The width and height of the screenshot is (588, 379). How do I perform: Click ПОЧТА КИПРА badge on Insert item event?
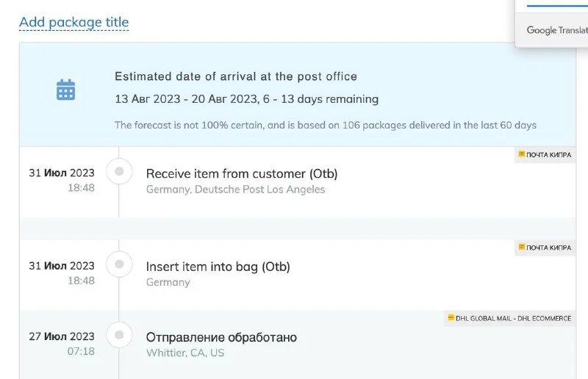tap(544, 248)
